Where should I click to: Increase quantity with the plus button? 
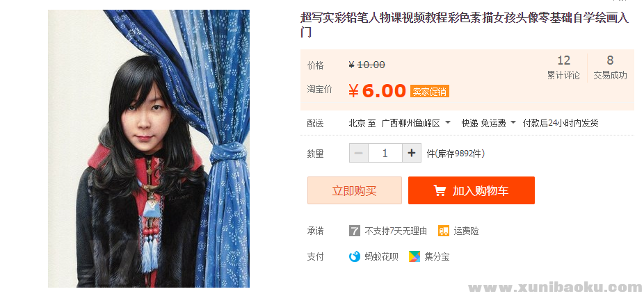tap(412, 153)
